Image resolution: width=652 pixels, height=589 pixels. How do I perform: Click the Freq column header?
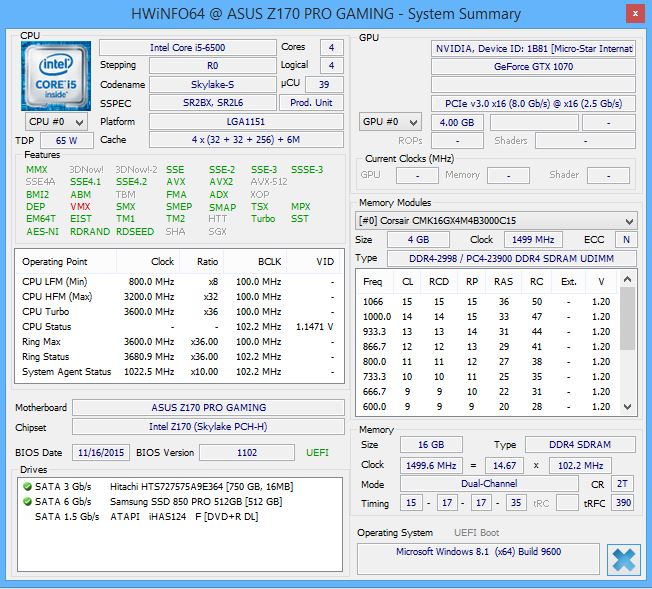(373, 282)
